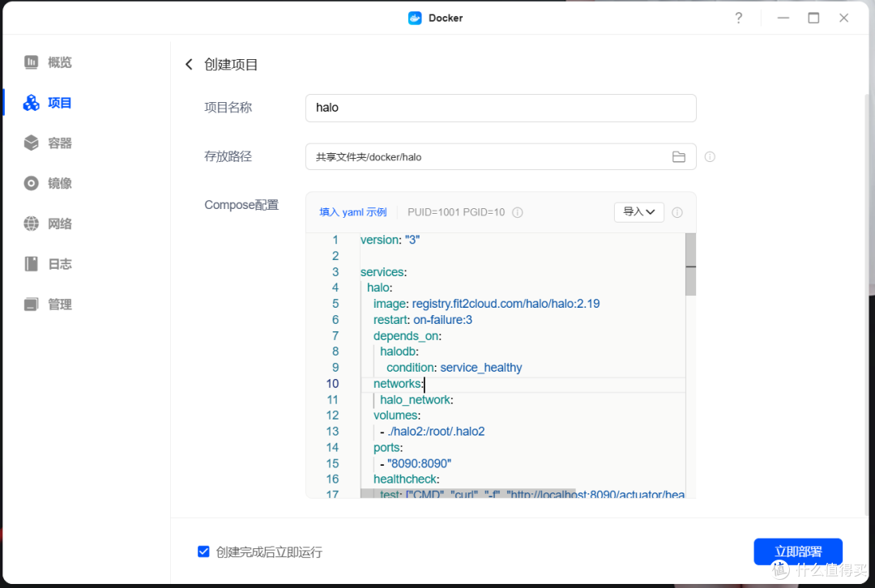875x588 pixels.
Task: Open the 容器 containers sidebar icon
Action: (x=32, y=143)
